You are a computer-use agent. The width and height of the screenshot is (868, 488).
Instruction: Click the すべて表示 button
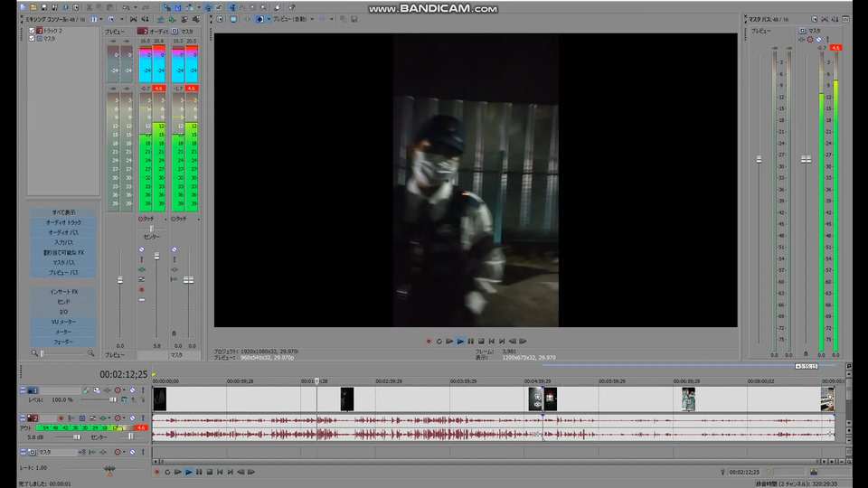pos(63,212)
